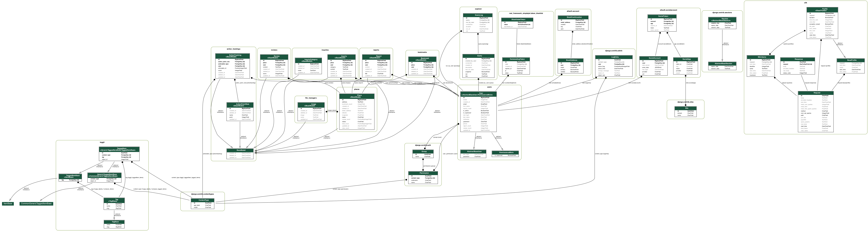Select the OutstandingToken model header
Viewport: 868px width, 231px height.
coord(517,59)
